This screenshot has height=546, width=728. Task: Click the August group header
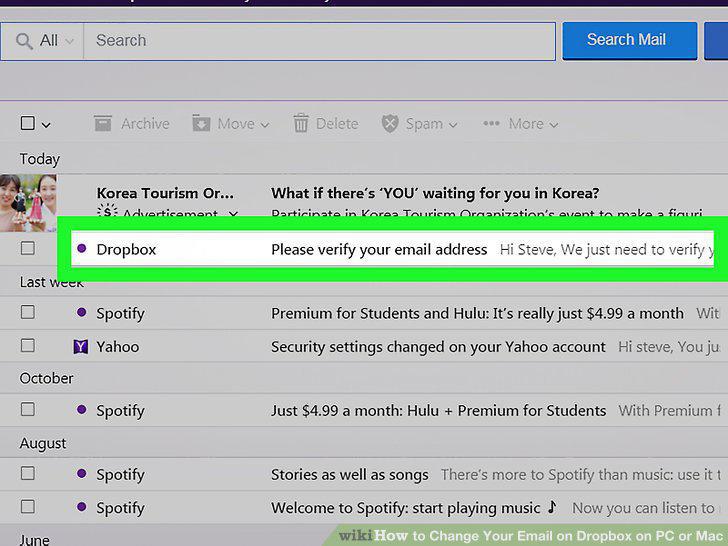point(43,443)
